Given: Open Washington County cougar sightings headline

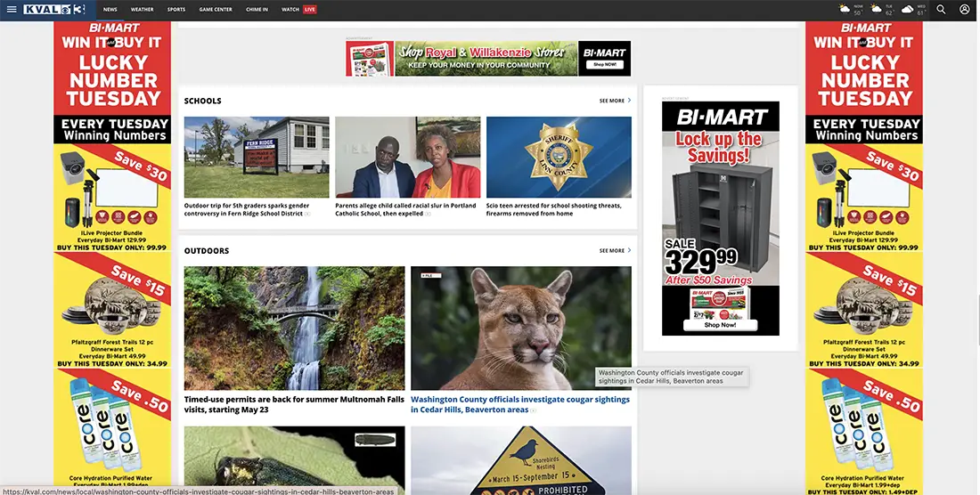Looking at the screenshot, I should [520, 404].
